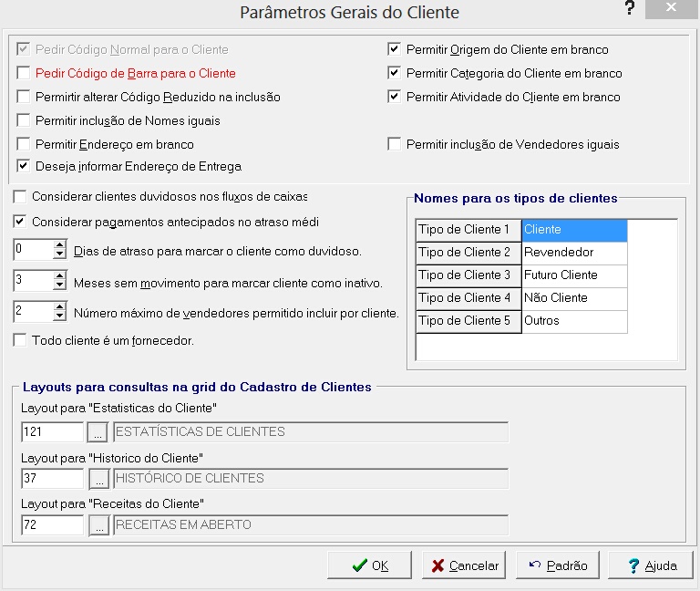Screen dimensions: 700x591
Task: Click the HISTÓRICO DE CLIENTES description field
Action: pos(311,479)
